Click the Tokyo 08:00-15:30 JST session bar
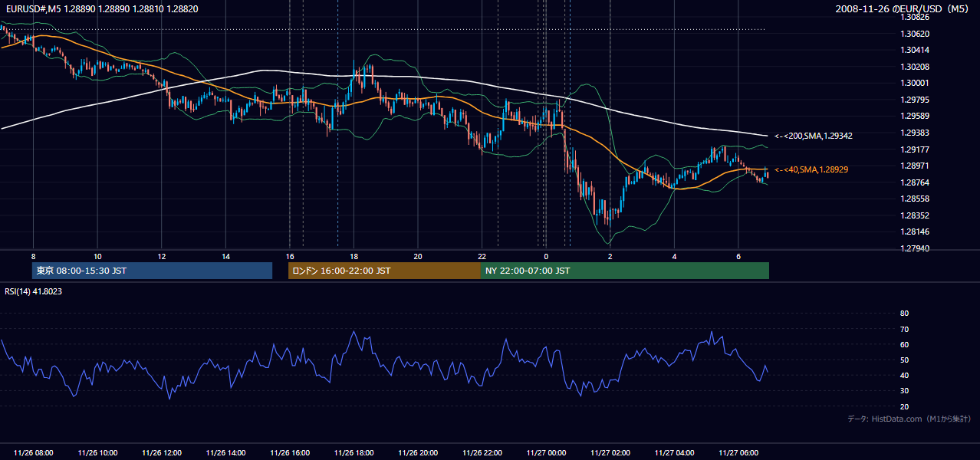This screenshot has width=980, height=460. [153, 271]
